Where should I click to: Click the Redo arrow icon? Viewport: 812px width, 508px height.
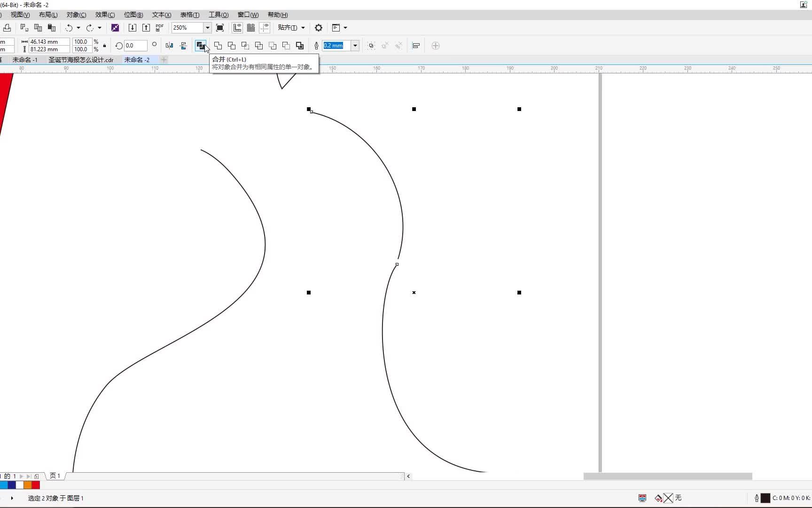click(x=90, y=28)
